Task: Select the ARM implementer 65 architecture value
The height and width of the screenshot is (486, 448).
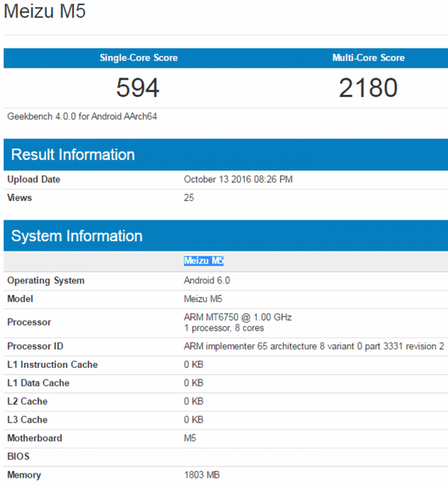Action: (x=314, y=346)
